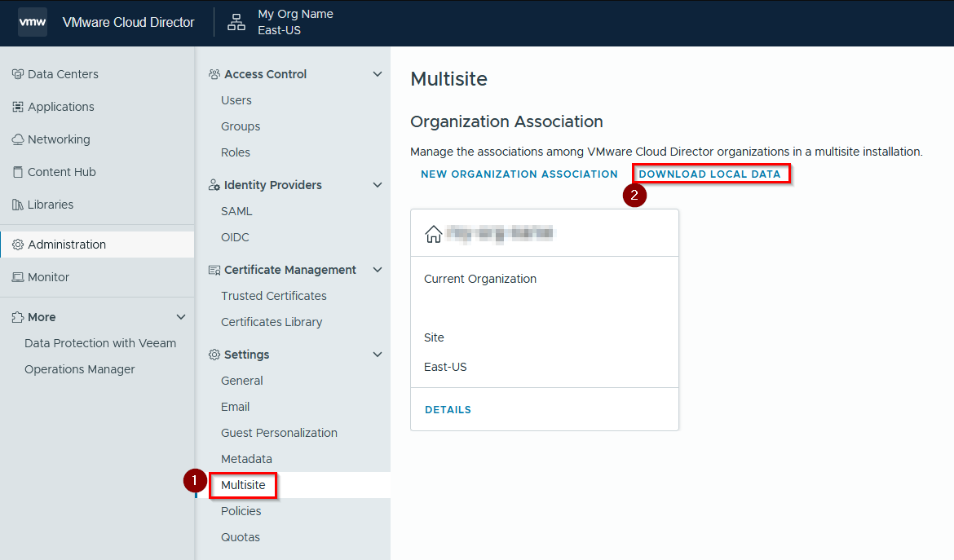Viewport: 954px width, 560px height.
Task: Click the Networking cloud icon
Action: [18, 139]
